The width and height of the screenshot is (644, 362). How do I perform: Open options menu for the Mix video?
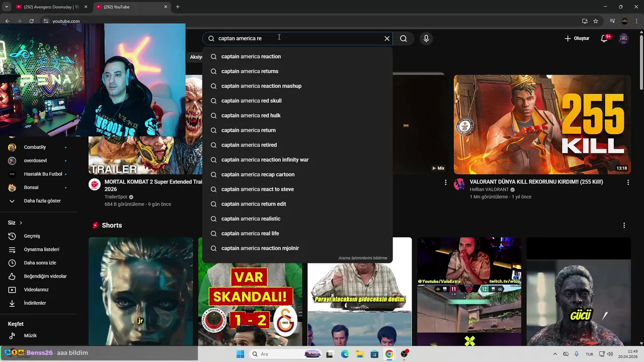[445, 183]
